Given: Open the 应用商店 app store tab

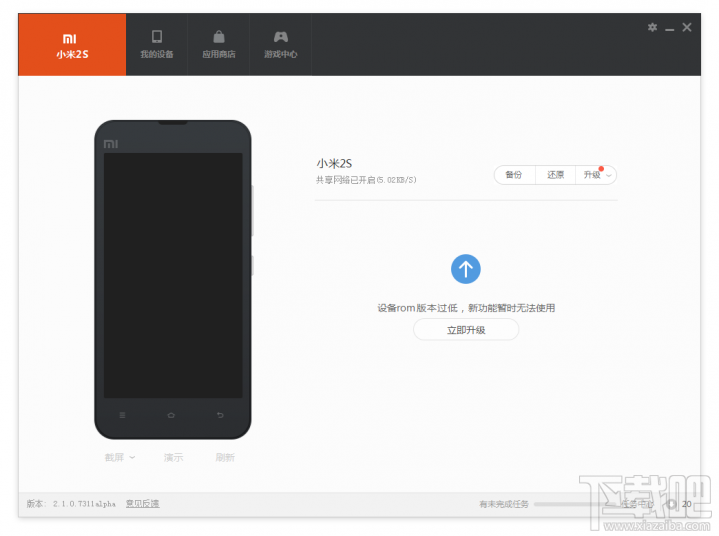Looking at the screenshot, I should (x=219, y=44).
